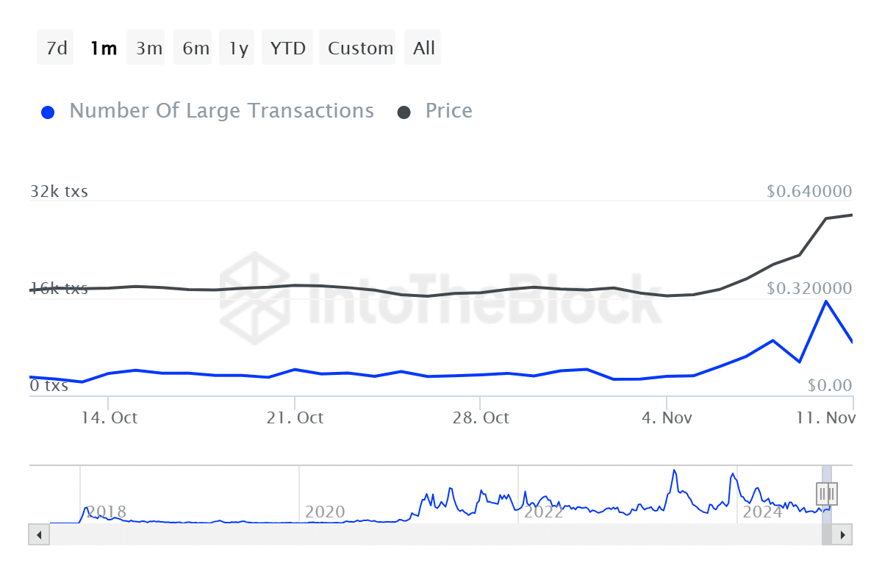Click the 2020 area in navigator
The width and height of the screenshot is (882, 588).
coord(325,512)
